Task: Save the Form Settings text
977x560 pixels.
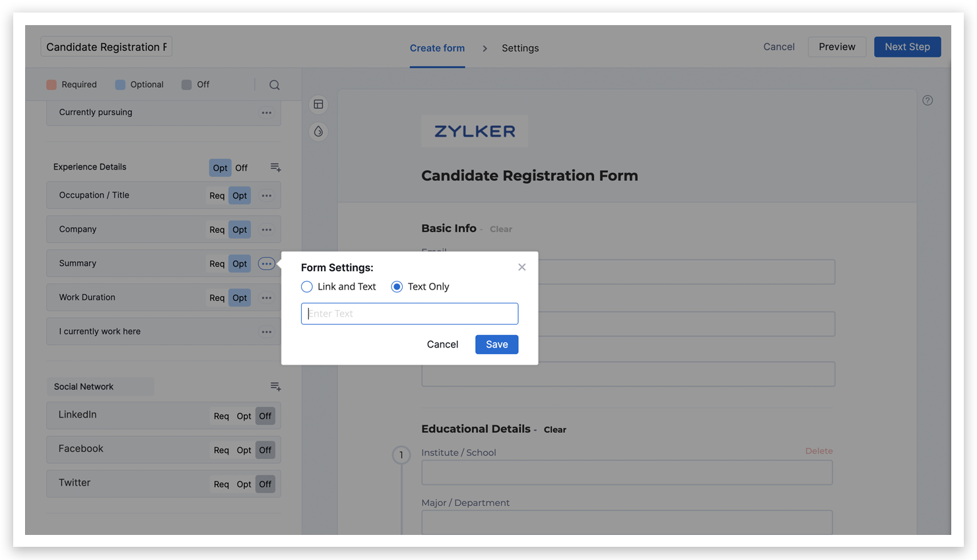Action: 496,344
